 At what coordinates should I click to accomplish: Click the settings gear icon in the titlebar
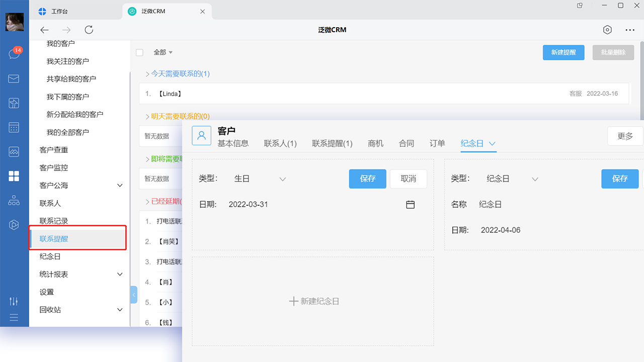tap(607, 30)
